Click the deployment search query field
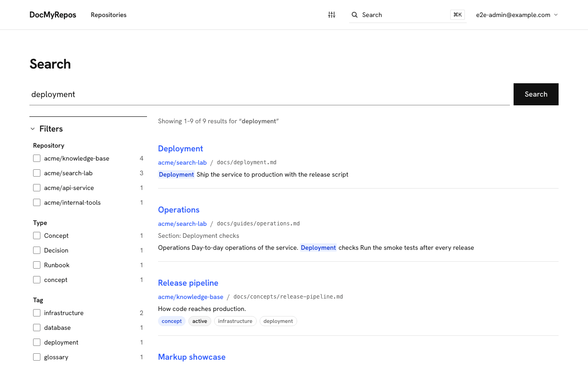 tap(270, 94)
